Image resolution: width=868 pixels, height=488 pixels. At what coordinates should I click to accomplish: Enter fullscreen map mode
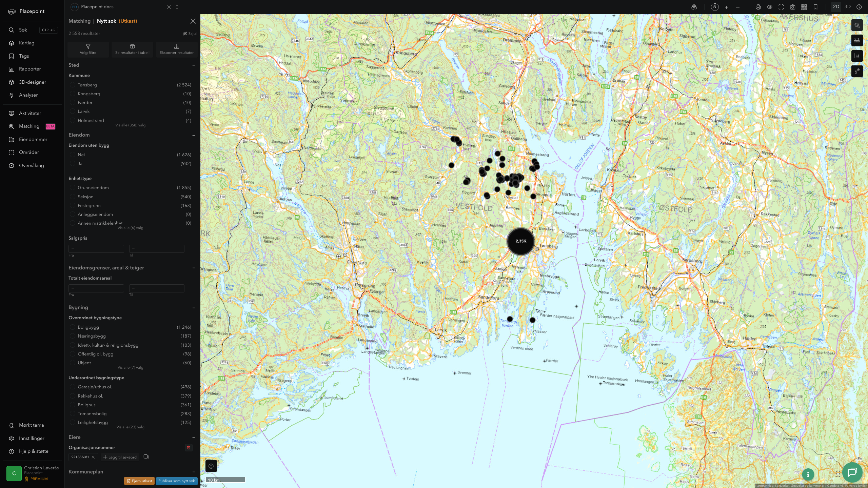[781, 7]
